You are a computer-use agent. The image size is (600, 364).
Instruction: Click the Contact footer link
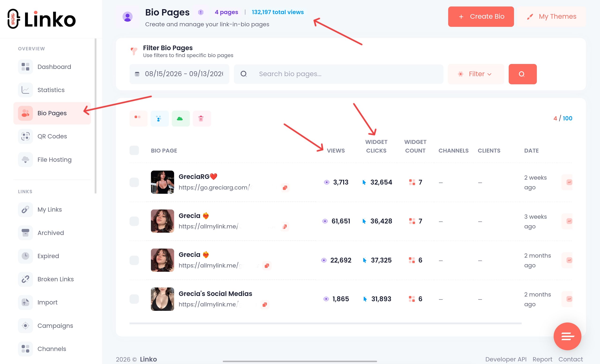(x=570, y=359)
